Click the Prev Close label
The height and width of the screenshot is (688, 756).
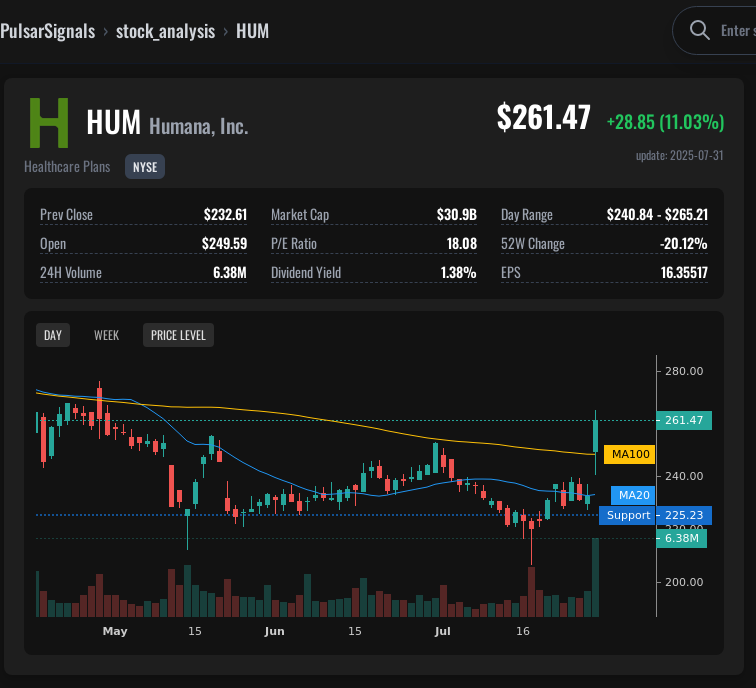tap(67, 215)
